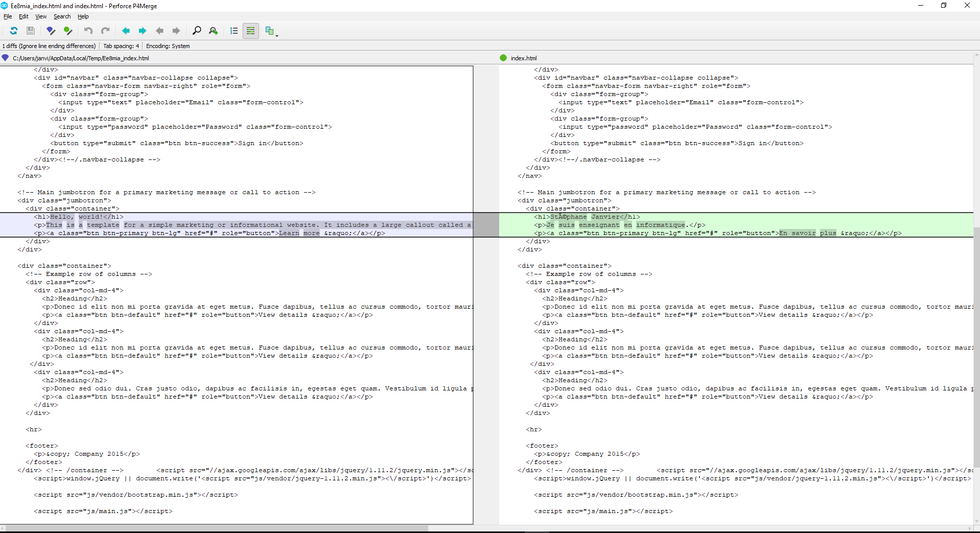Click the Refresh files icon

pyautogui.click(x=14, y=31)
